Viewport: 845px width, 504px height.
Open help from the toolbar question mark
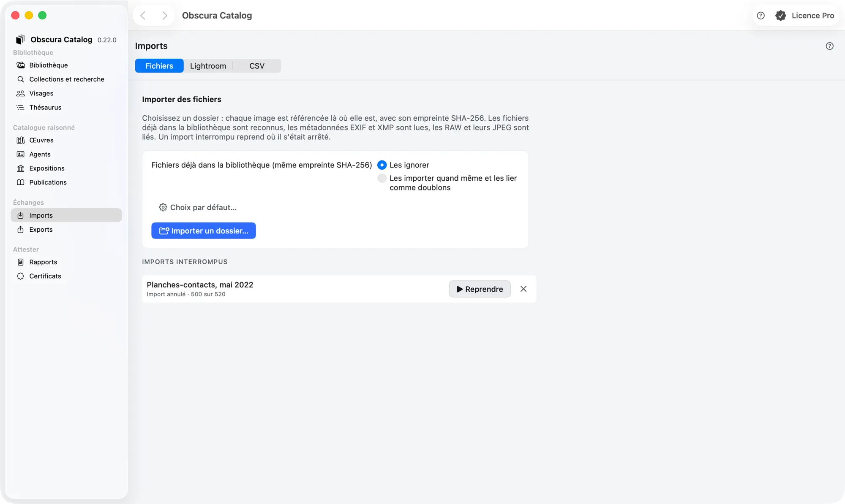(760, 16)
